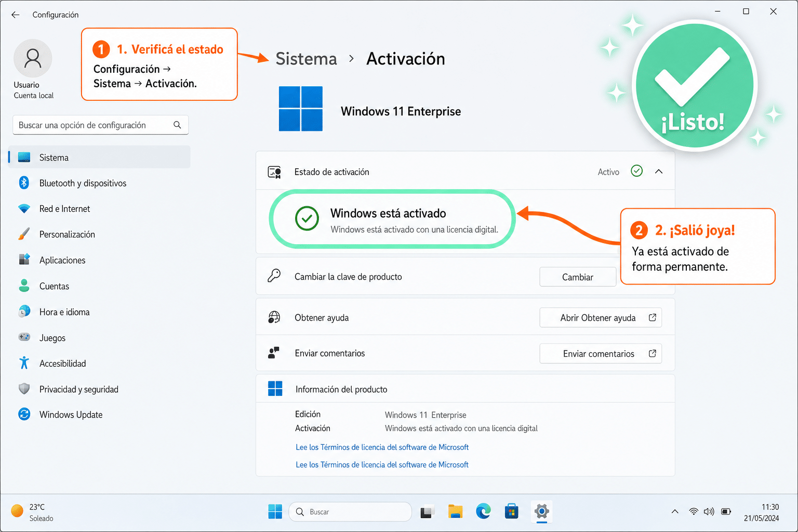Click Abrir Obtener ayuda button
Viewport: 798px width, 532px height.
tap(601, 317)
